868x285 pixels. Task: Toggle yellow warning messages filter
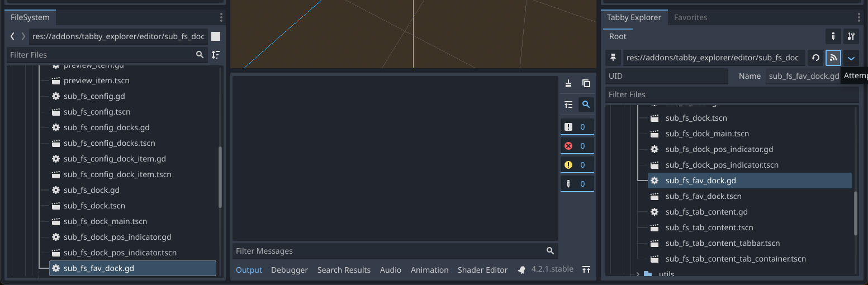[x=577, y=165]
